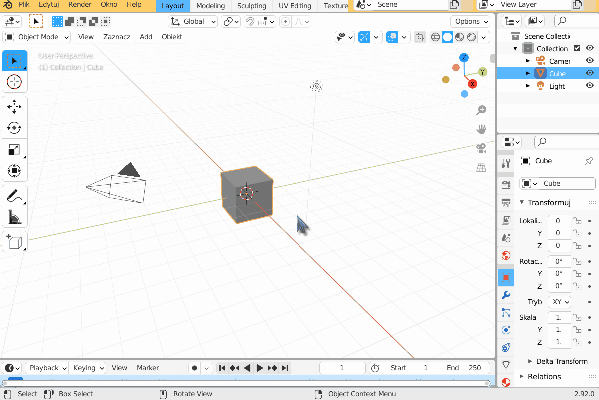The width and height of the screenshot is (599, 400).
Task: Open the Object Mode dropdown
Action: pyautogui.click(x=37, y=37)
